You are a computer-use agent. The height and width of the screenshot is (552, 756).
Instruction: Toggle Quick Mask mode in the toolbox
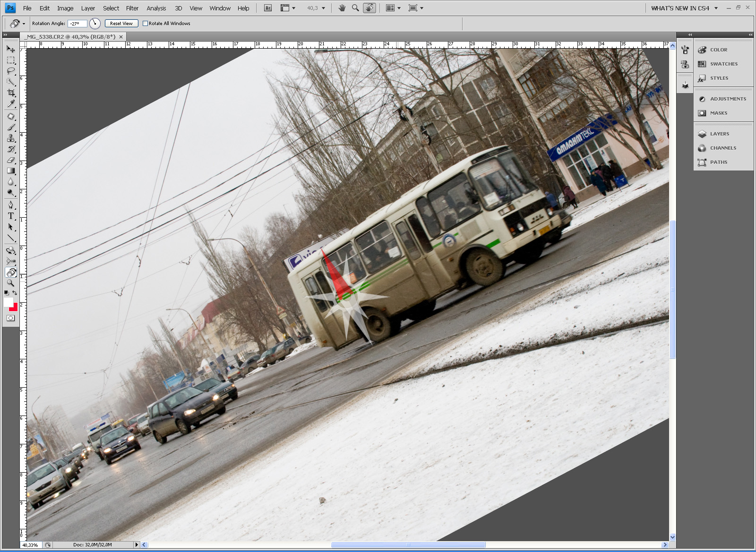pyautogui.click(x=10, y=318)
